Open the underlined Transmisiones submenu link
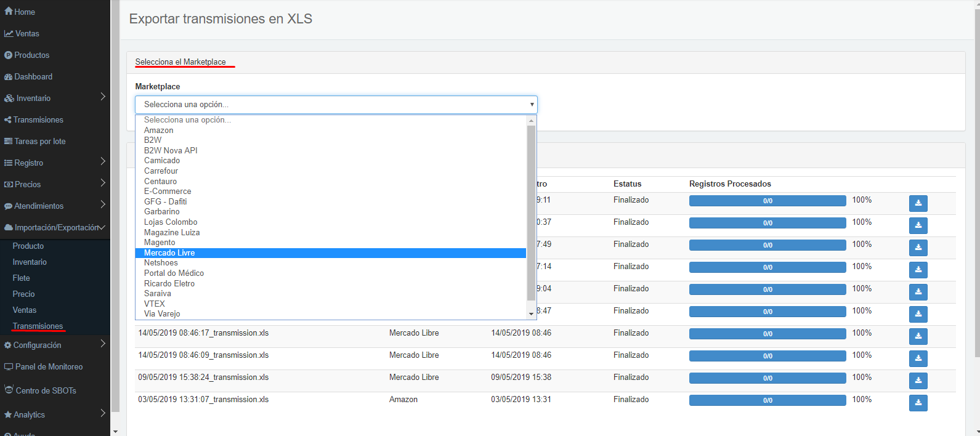The height and width of the screenshot is (436, 980). [38, 326]
